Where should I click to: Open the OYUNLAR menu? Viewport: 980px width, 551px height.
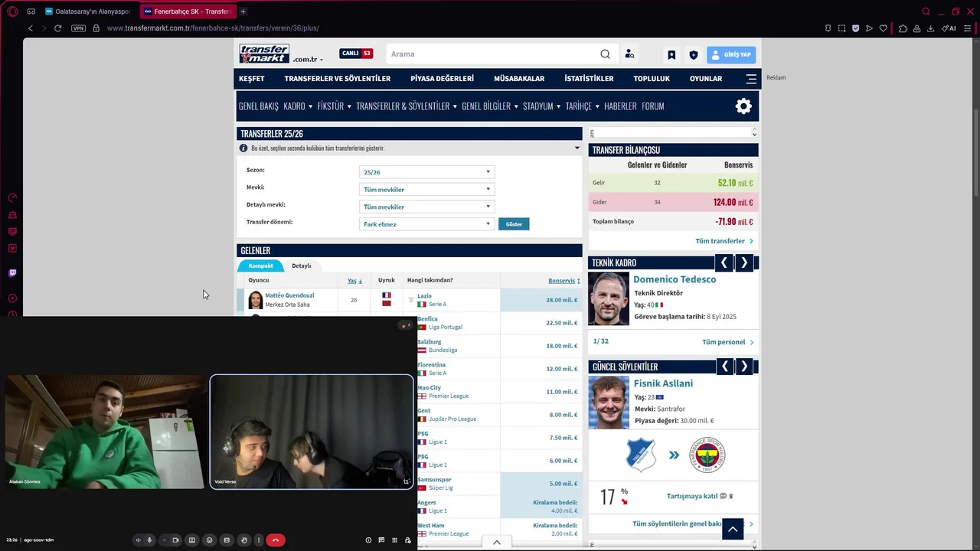(x=705, y=79)
